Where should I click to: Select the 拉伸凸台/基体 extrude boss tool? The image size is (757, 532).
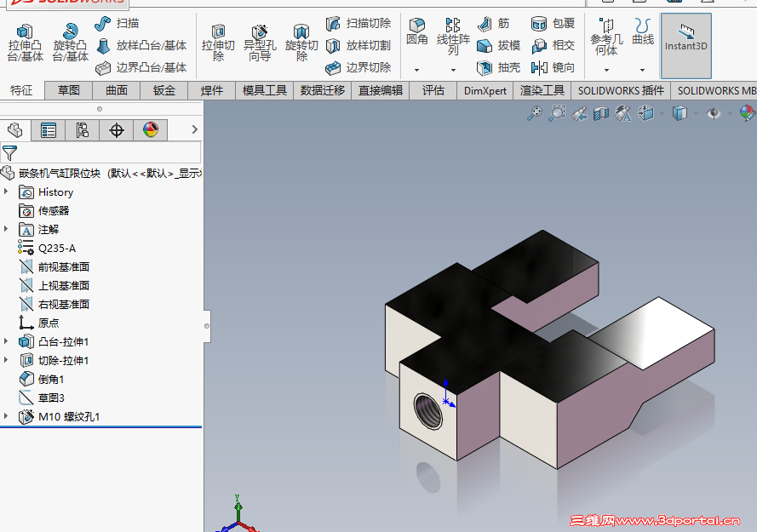click(x=25, y=43)
